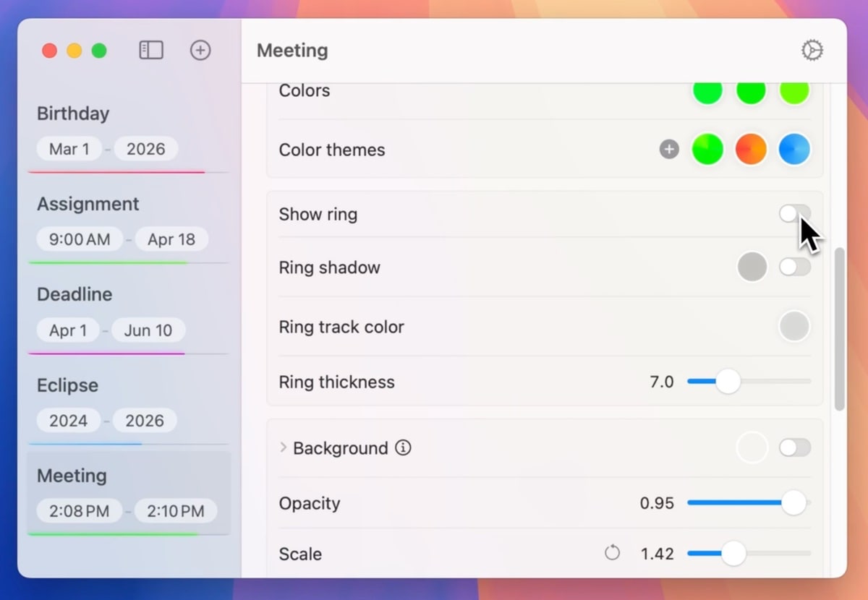Expand the Background section chevron
The image size is (868, 600).
(x=284, y=448)
